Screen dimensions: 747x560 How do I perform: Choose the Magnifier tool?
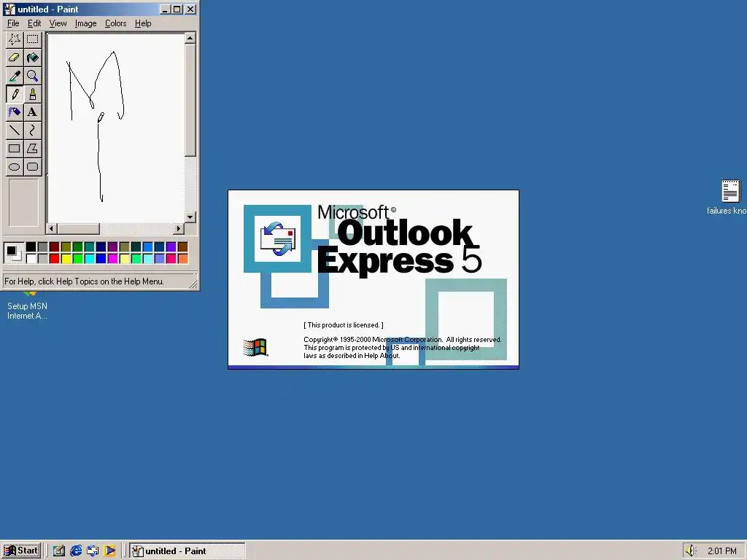(x=32, y=76)
